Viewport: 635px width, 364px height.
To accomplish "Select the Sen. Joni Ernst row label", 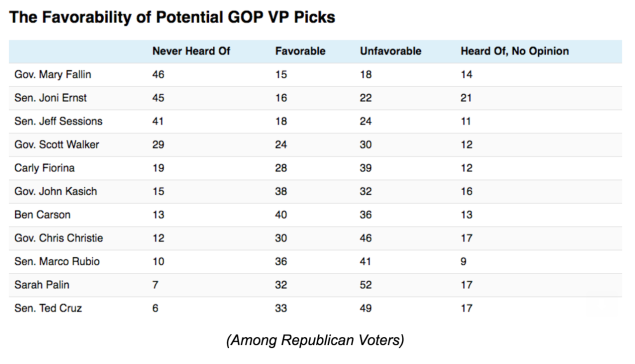I will click(x=51, y=98).
